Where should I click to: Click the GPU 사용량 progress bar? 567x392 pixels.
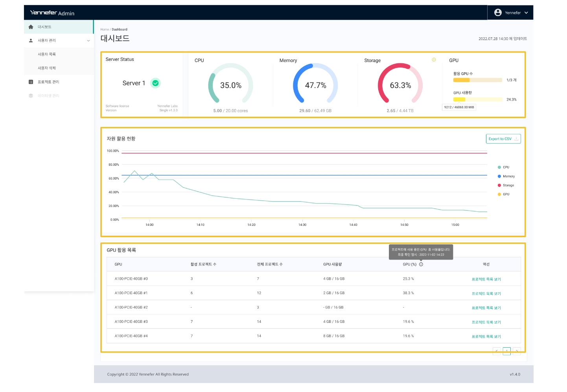[x=477, y=99]
